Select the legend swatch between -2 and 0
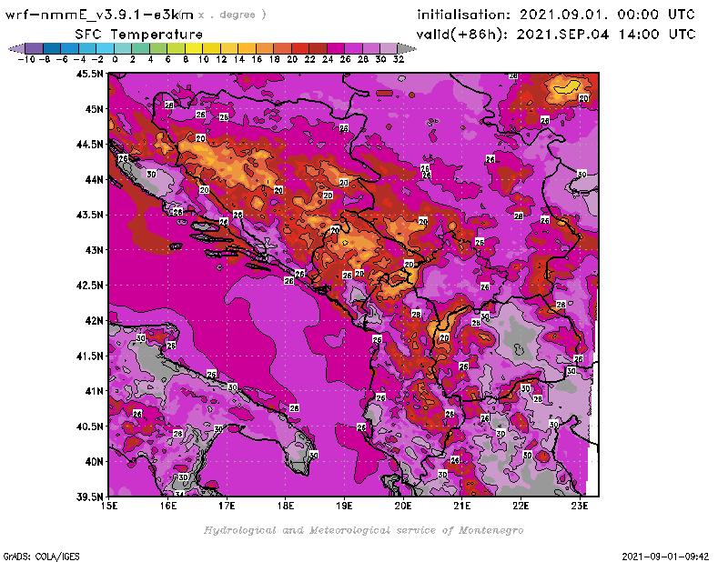 pos(105,48)
